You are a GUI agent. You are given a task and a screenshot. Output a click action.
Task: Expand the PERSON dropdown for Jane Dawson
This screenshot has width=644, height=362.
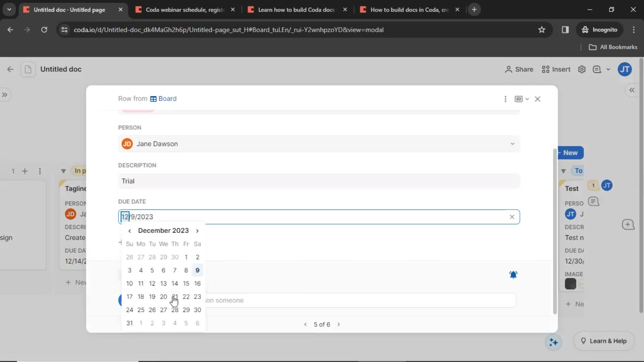pyautogui.click(x=513, y=144)
